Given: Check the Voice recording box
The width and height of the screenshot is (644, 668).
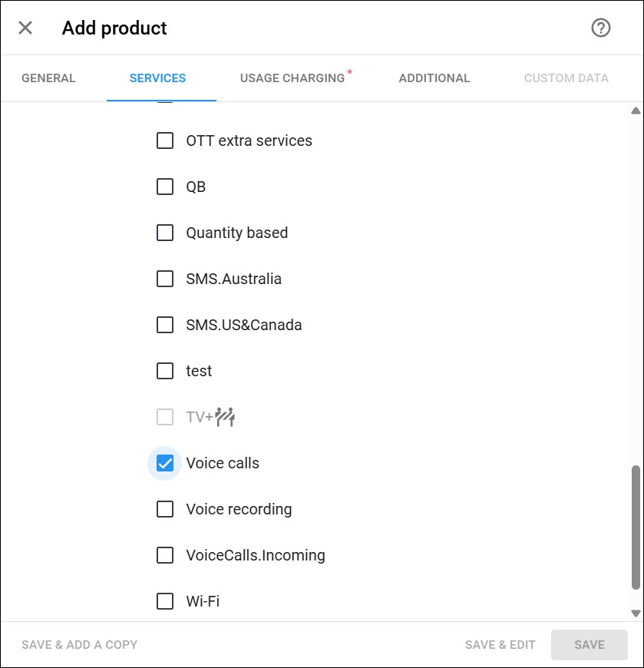Looking at the screenshot, I should click(x=165, y=509).
